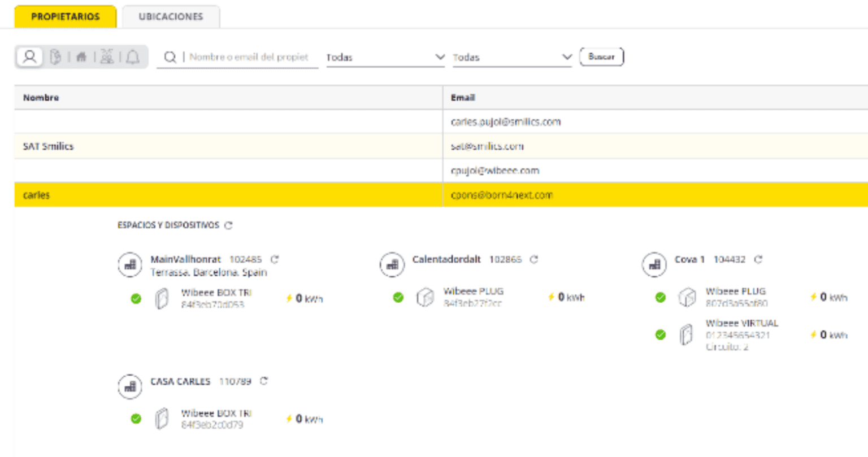This screenshot has height=457, width=868.
Task: Click the search magnifier icon
Action: pos(170,57)
